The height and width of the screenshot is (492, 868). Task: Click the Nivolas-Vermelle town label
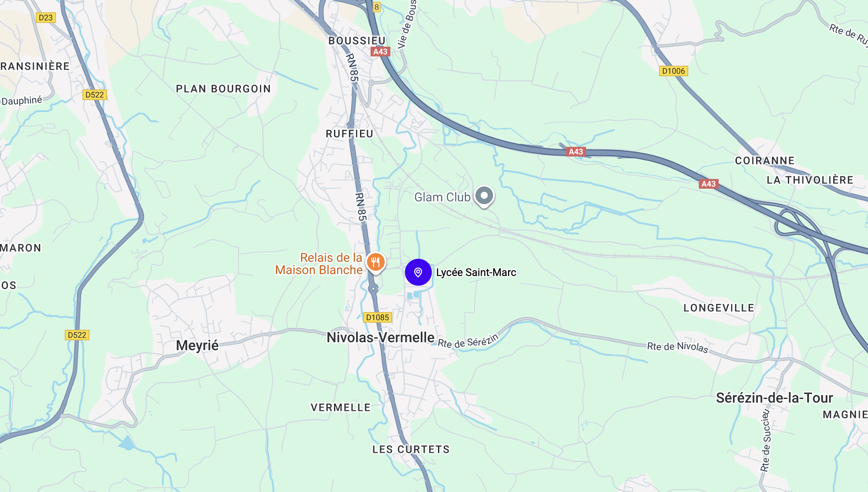[381, 337]
